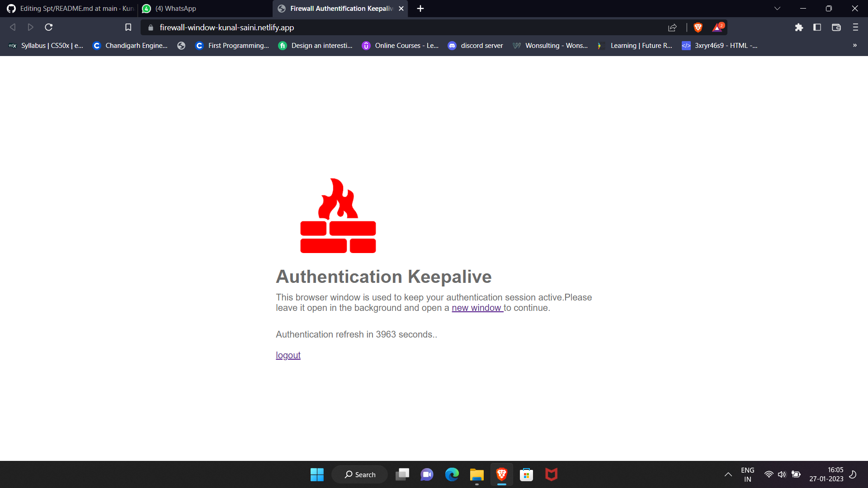Screen dimensions: 868x488
Task: Open the tab search dropdown arrow
Action: click(777, 8)
